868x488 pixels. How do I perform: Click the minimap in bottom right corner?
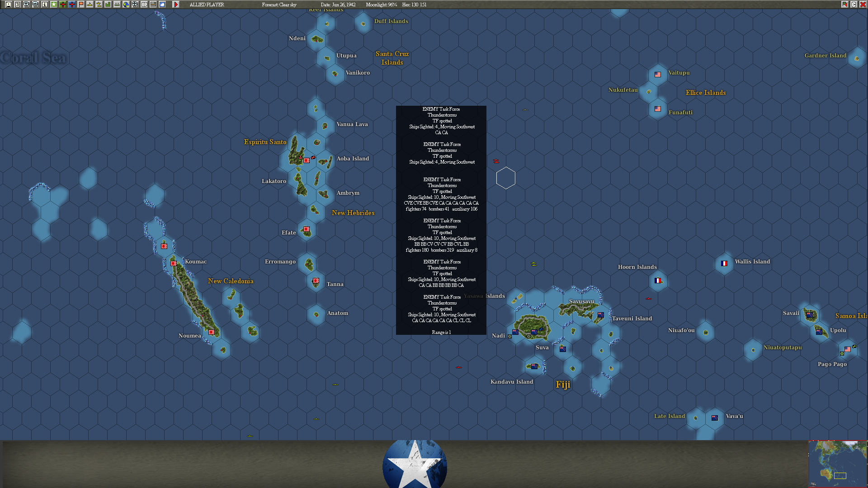point(838,464)
